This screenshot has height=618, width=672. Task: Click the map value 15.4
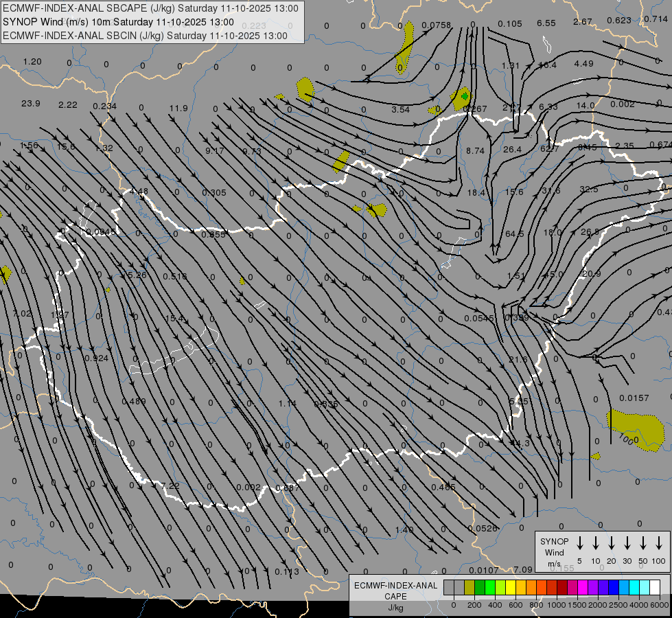point(174,318)
